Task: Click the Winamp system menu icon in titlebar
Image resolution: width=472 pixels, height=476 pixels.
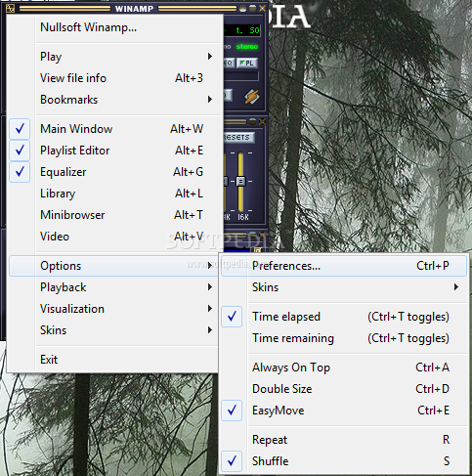Action: [11, 8]
